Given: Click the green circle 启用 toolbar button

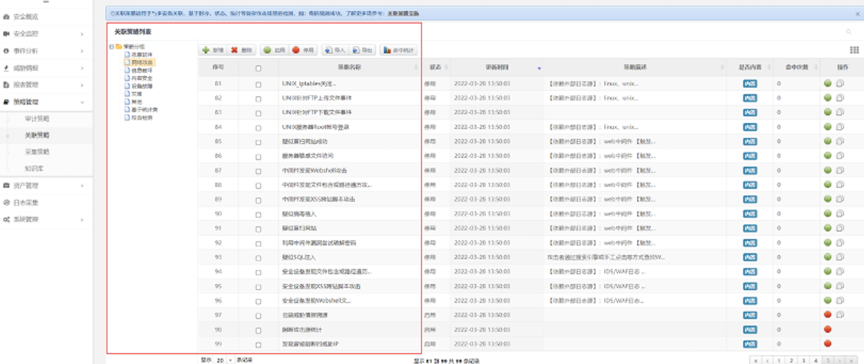Looking at the screenshot, I should tap(274, 50).
